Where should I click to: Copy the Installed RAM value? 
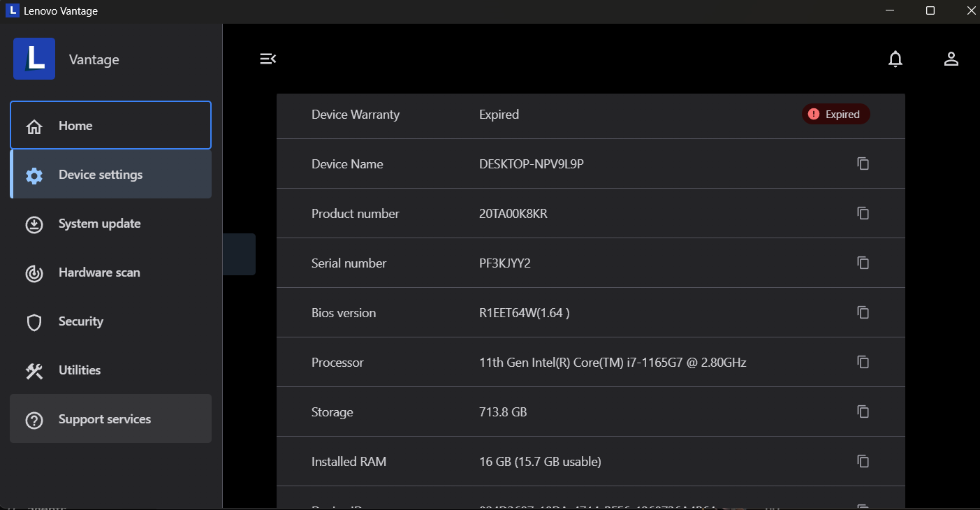[863, 461]
